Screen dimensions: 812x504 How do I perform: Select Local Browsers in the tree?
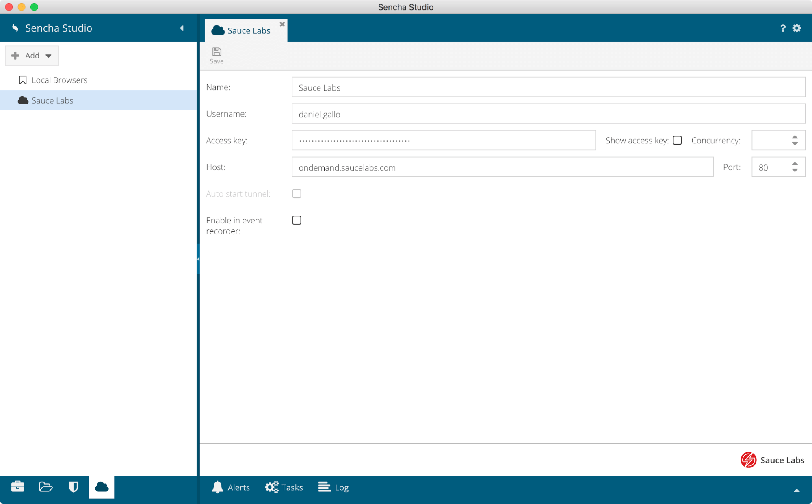click(98, 80)
